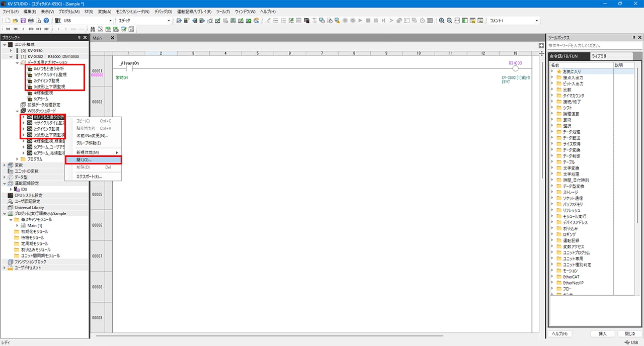
Task: Click the new file icon in the toolbar
Action: point(8,21)
